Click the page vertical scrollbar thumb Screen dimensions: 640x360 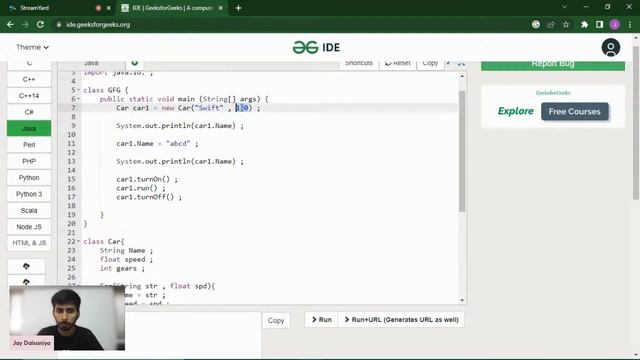636,122
